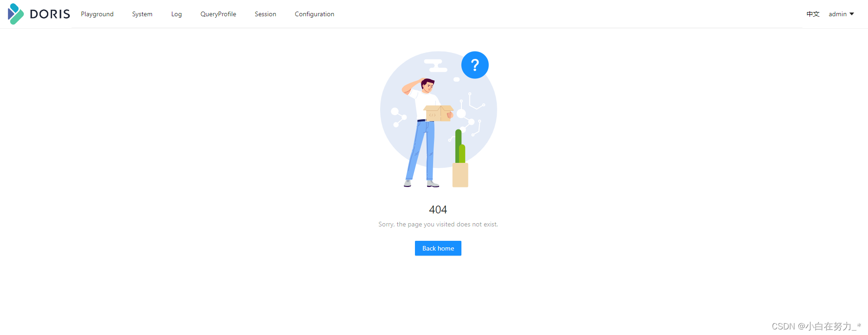Viewport: 868px width, 335px height.
Task: Click the CSDN watermark text
Action: pos(816,326)
